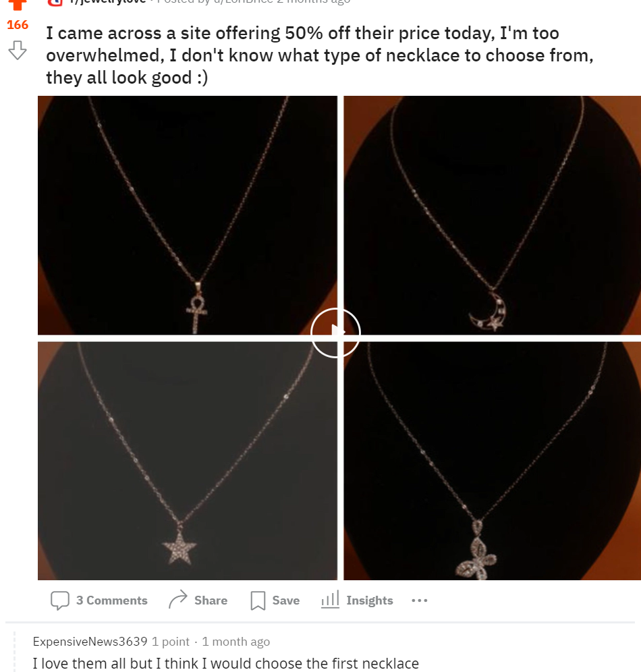Save the post
The height and width of the screenshot is (672, 641).
click(x=275, y=600)
